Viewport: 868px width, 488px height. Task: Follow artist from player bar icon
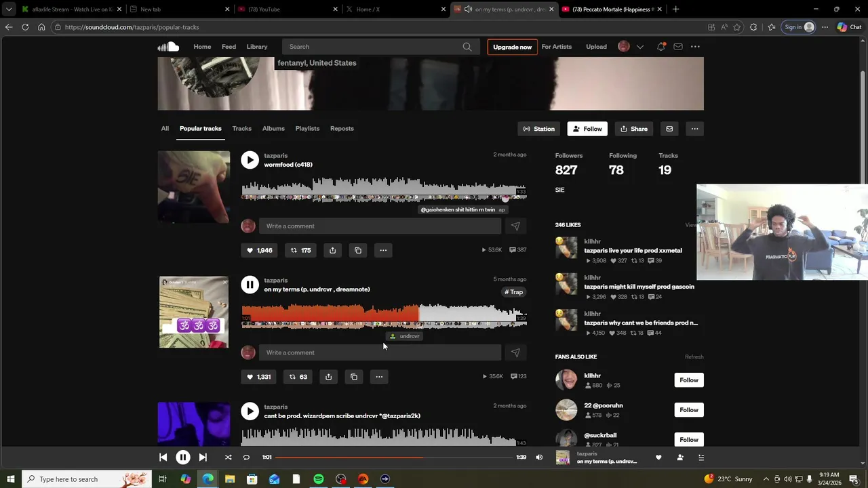680,457
